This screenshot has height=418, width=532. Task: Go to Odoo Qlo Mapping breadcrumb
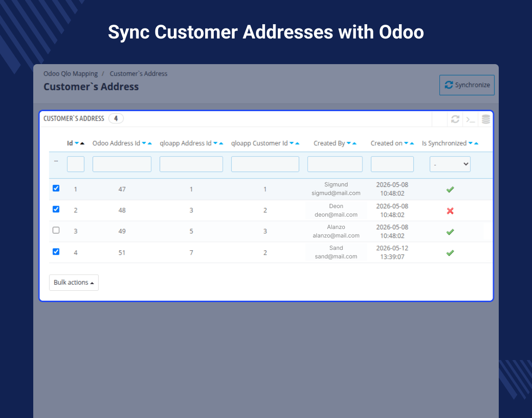[x=71, y=74]
